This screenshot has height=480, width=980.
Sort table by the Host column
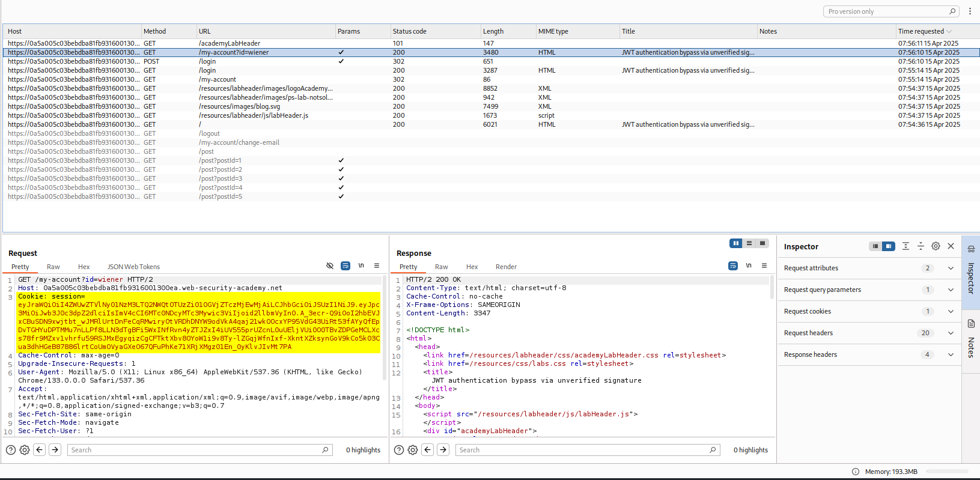click(x=72, y=31)
